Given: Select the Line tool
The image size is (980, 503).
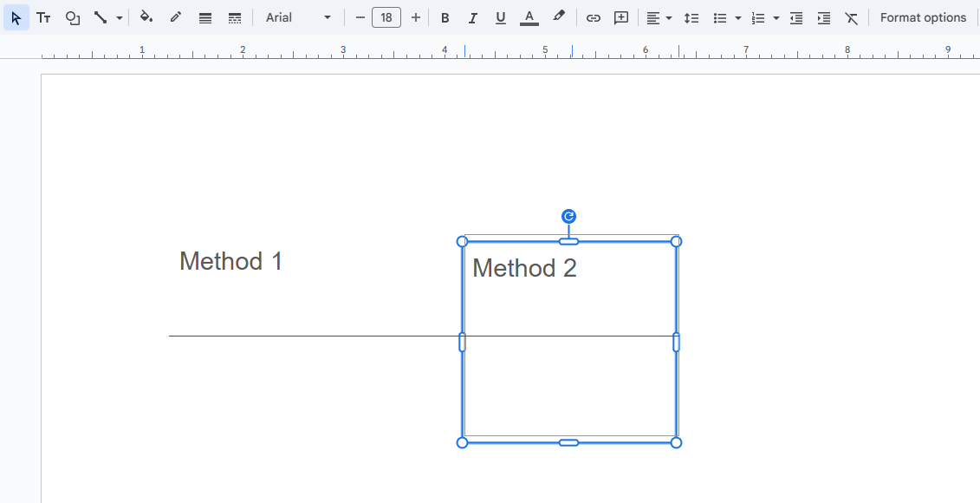Looking at the screenshot, I should click(x=99, y=17).
